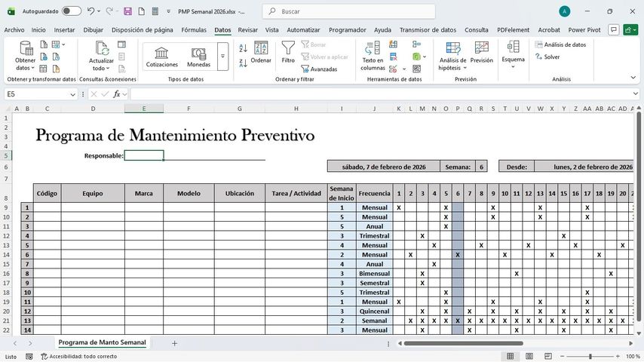644x362 pixels.
Task: Toggle the Autoguardado switch
Action: [x=72, y=11]
